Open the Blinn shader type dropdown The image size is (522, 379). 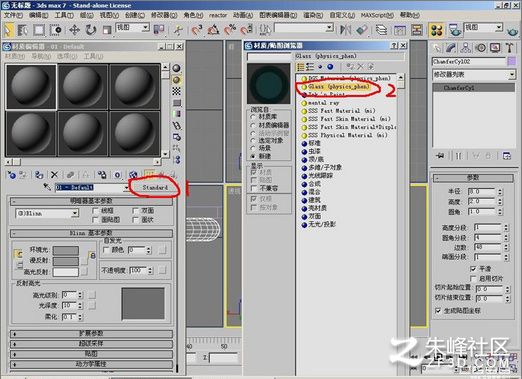click(x=47, y=213)
